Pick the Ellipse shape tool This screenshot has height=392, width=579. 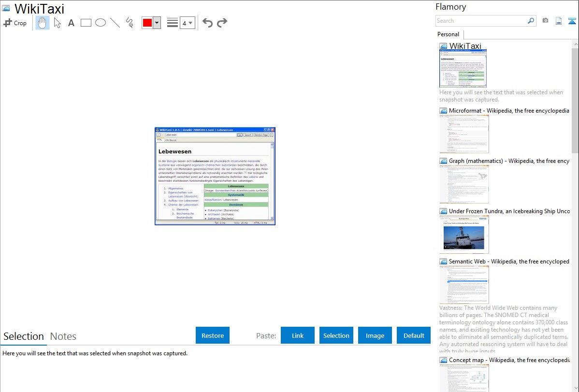[101, 23]
